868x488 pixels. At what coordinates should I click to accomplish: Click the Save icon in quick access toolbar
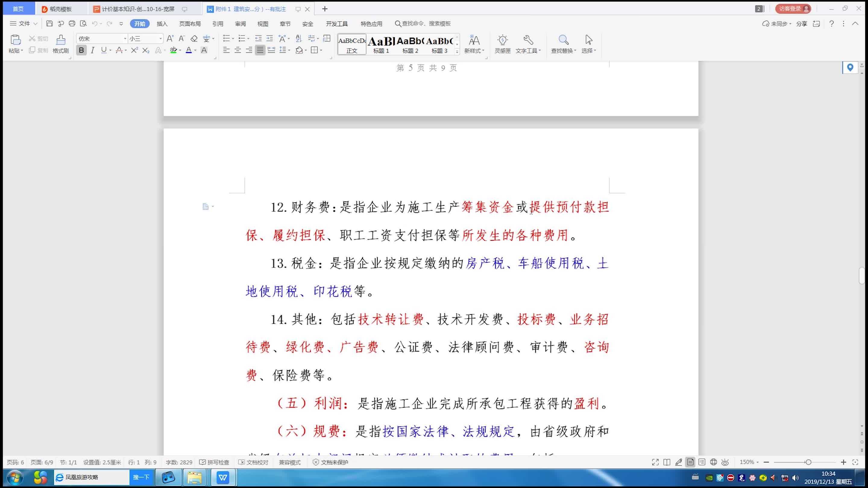(x=49, y=23)
